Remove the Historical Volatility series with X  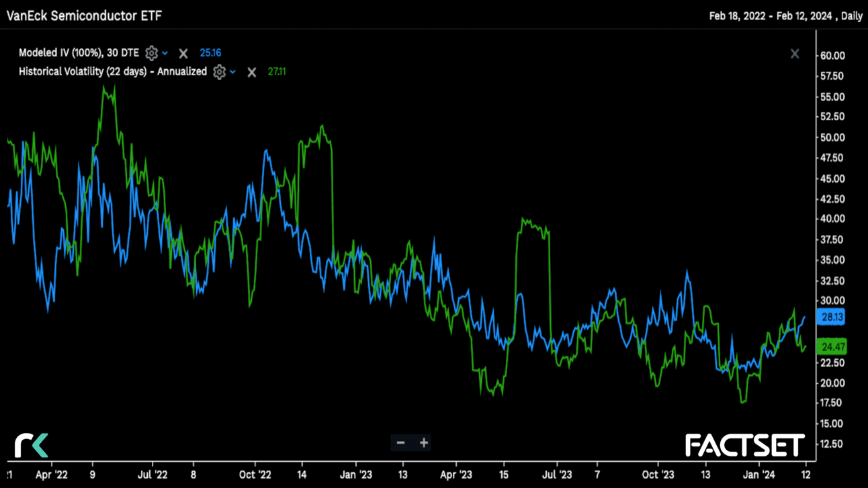251,72
